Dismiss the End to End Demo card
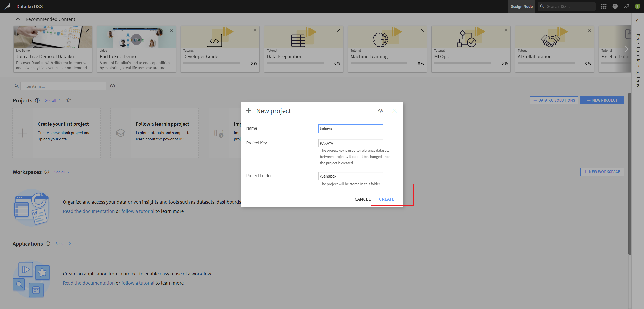 click(171, 30)
